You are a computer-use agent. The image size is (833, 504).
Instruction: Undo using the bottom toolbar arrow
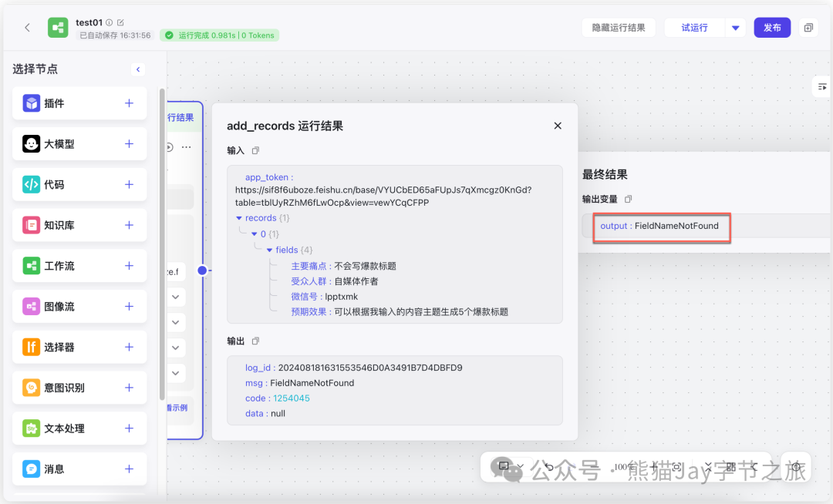click(549, 467)
